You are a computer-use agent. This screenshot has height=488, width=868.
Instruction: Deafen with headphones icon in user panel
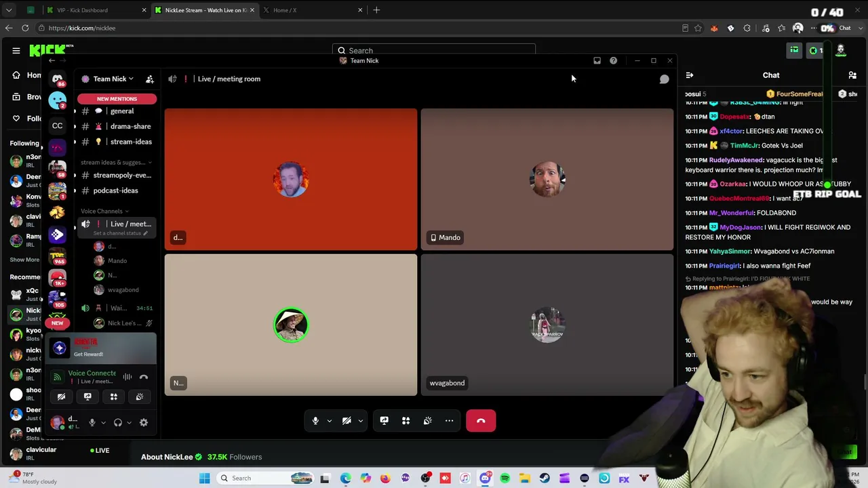click(118, 423)
